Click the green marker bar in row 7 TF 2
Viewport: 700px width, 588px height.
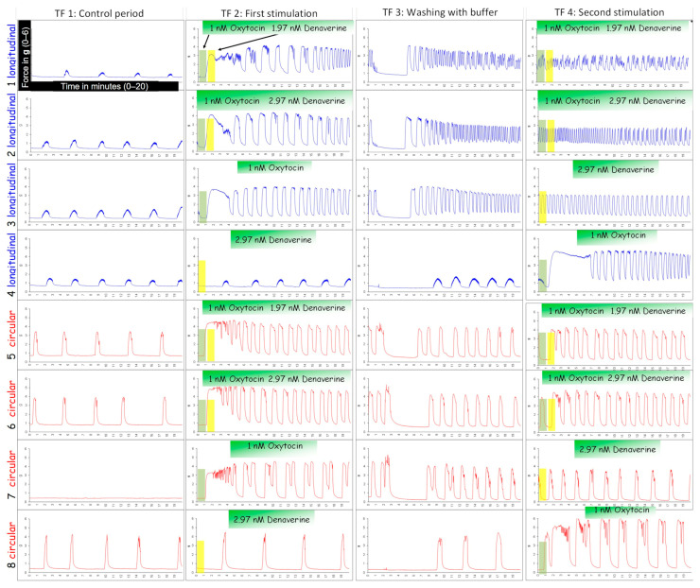point(201,485)
